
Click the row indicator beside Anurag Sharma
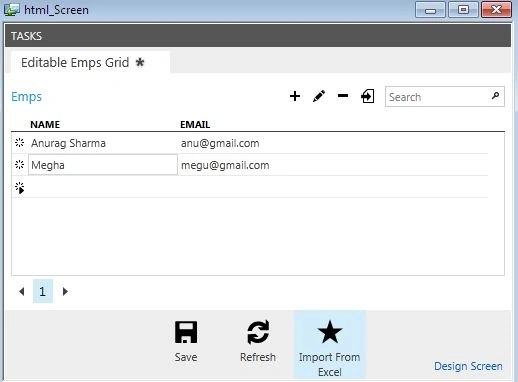pos(20,143)
